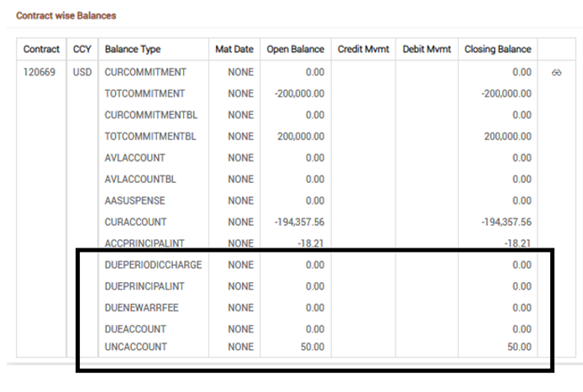The image size is (583, 392).
Task: Click the Contract wise Balances heading
Action: coord(66,16)
